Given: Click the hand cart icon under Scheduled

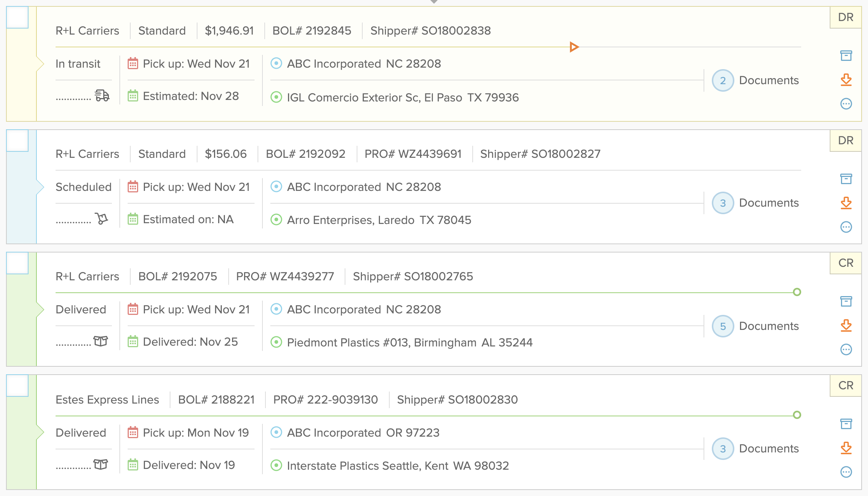Looking at the screenshot, I should [x=101, y=218].
